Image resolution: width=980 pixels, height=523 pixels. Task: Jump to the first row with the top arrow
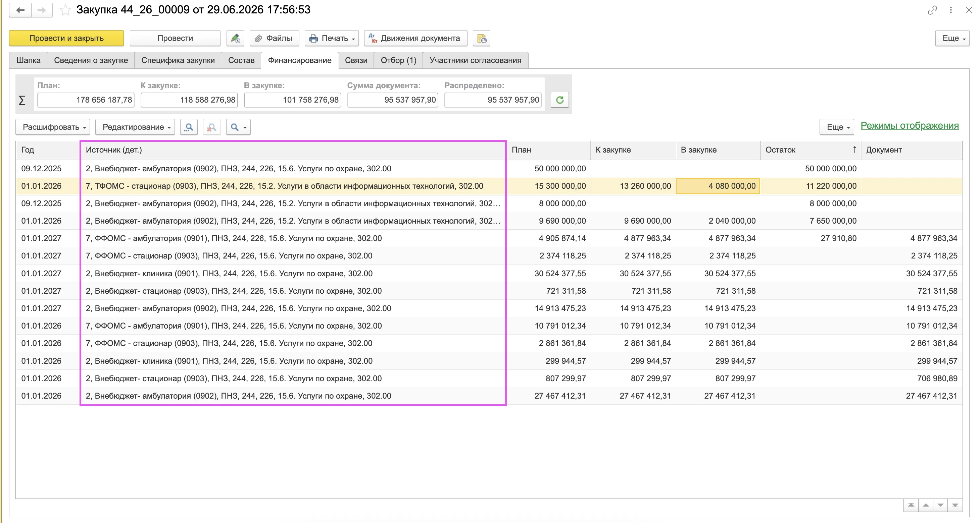(x=911, y=505)
